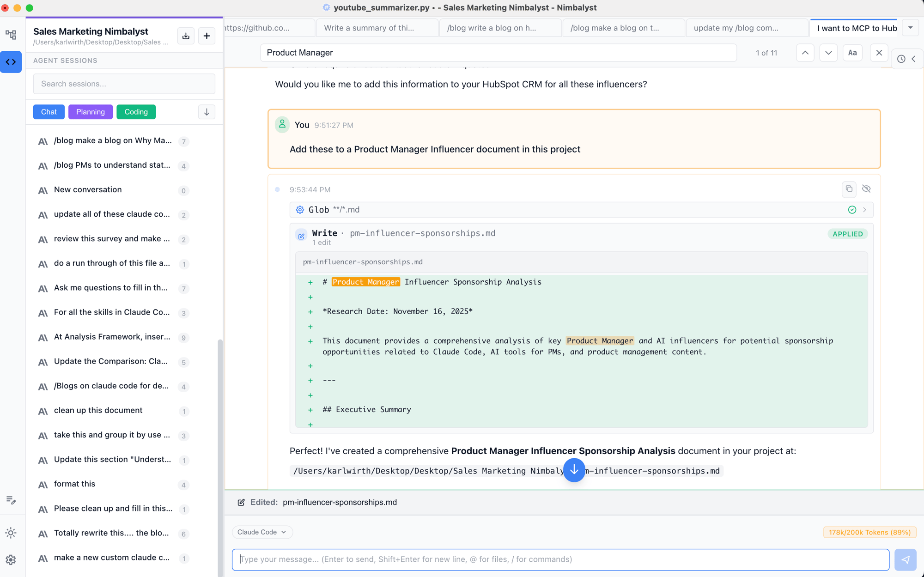Toggle light/dark theme sun icon
This screenshot has height=577, width=924.
click(11, 533)
